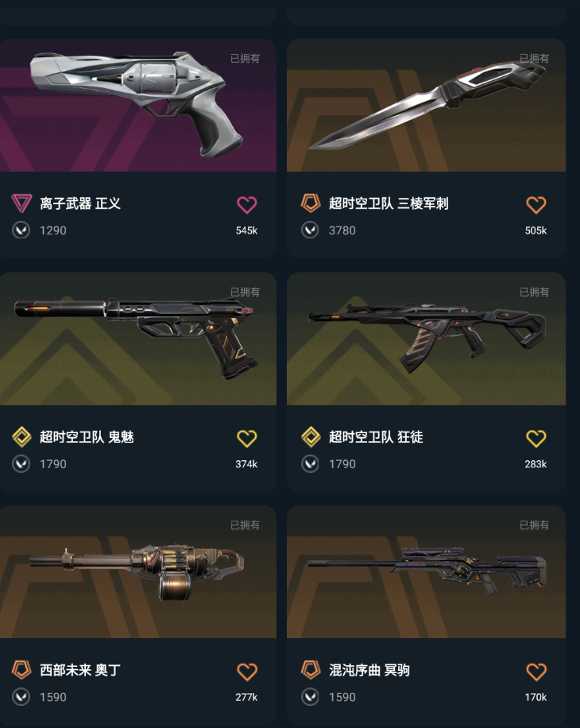Click the yellow diamond tier icon beside 狂徒

pos(311,437)
